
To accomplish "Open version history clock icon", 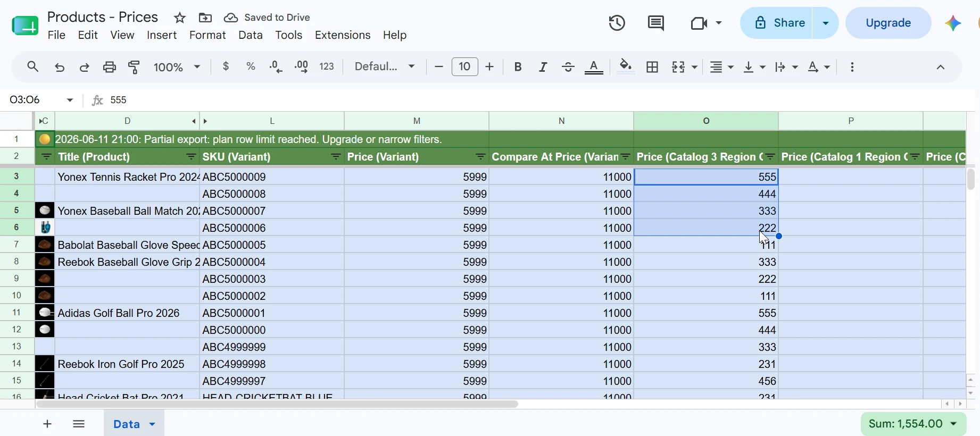I will pyautogui.click(x=617, y=23).
